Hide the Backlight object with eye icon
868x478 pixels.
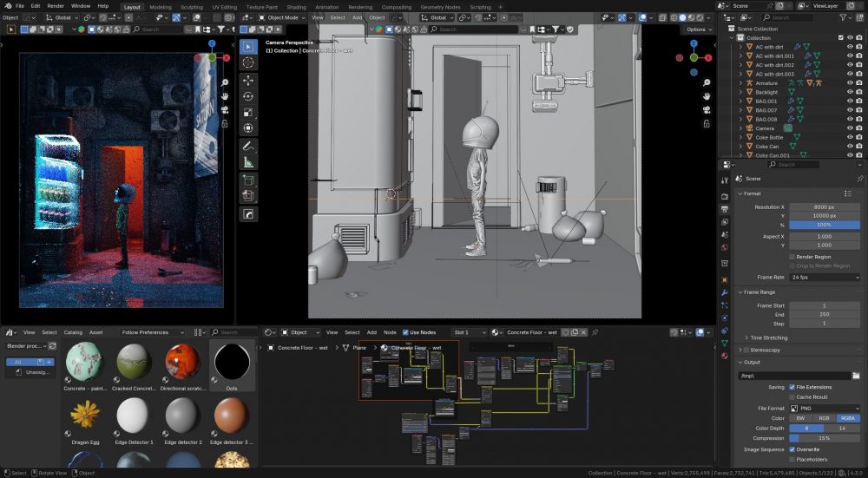point(850,93)
